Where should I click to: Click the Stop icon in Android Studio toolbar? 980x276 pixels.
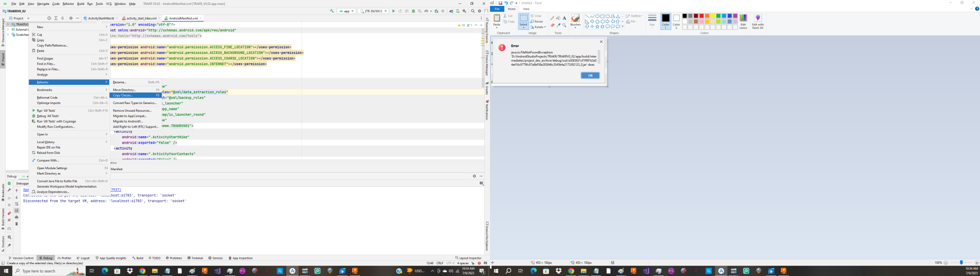pyautogui.click(x=442, y=11)
